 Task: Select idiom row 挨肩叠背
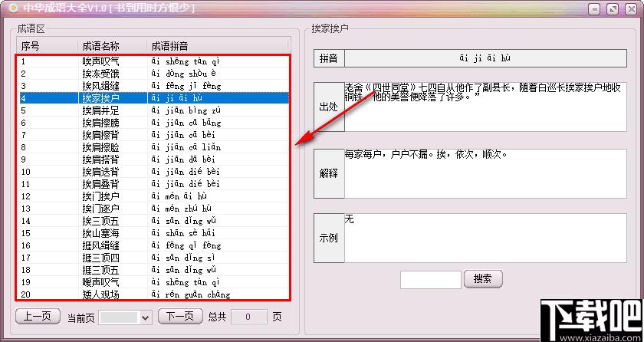click(153, 184)
